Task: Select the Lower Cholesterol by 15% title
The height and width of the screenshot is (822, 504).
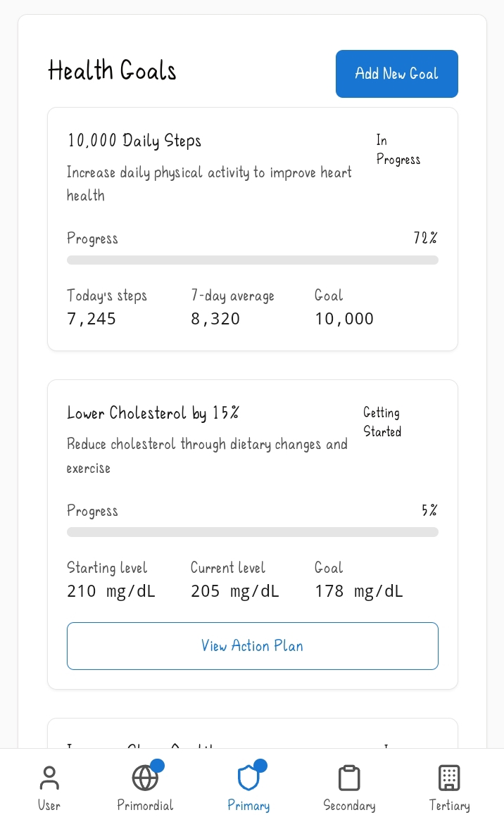Action: 153,413
